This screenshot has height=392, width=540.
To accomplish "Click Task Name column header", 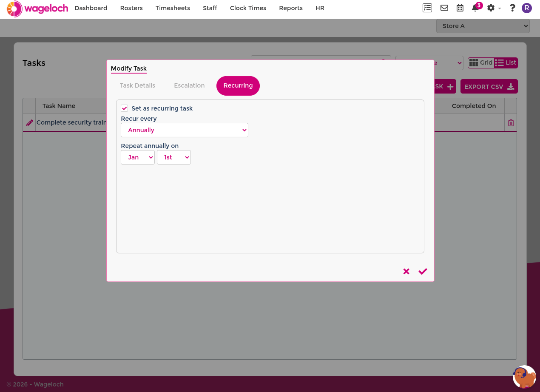I will tap(59, 106).
